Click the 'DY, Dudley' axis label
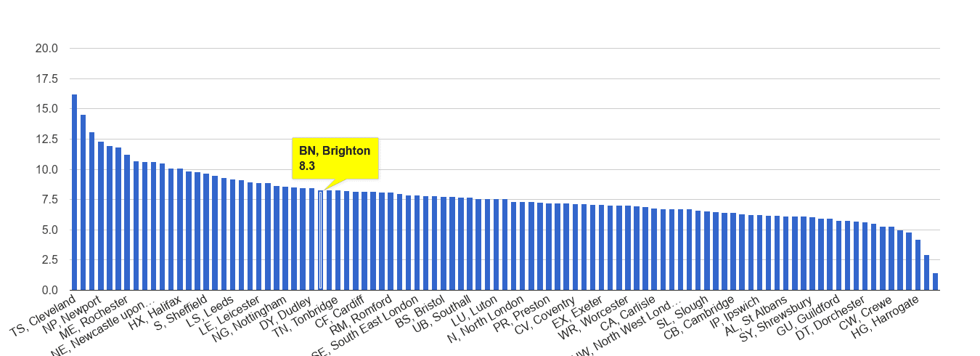Image resolution: width=980 pixels, height=356 pixels. 287,312
